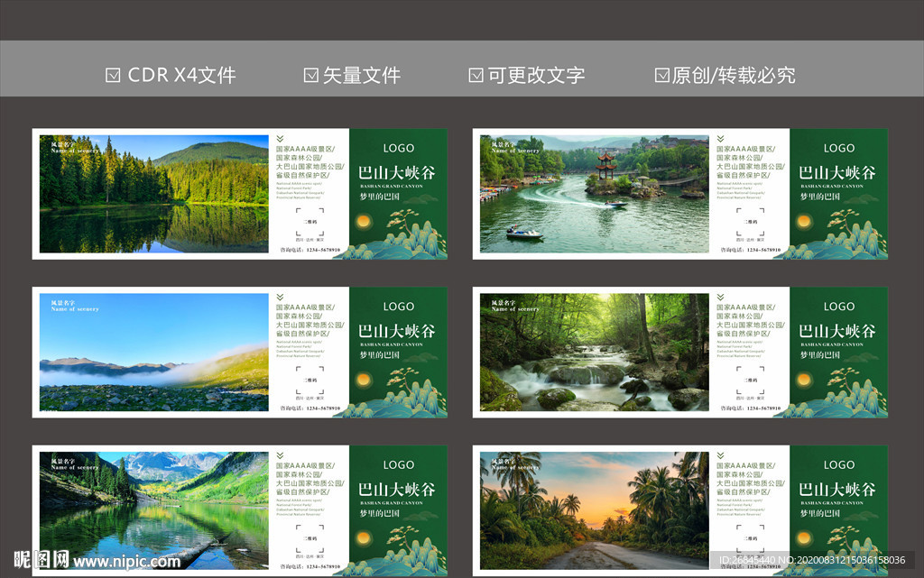Select the QR code placeholder on first ticket
924x578 pixels.
click(310, 221)
